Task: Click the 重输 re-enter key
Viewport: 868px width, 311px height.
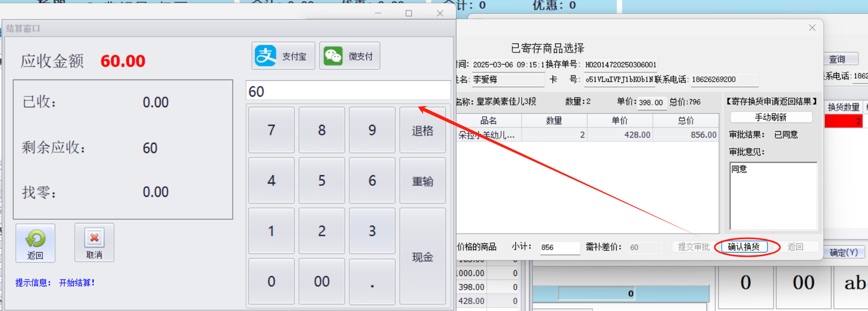Action: click(423, 180)
